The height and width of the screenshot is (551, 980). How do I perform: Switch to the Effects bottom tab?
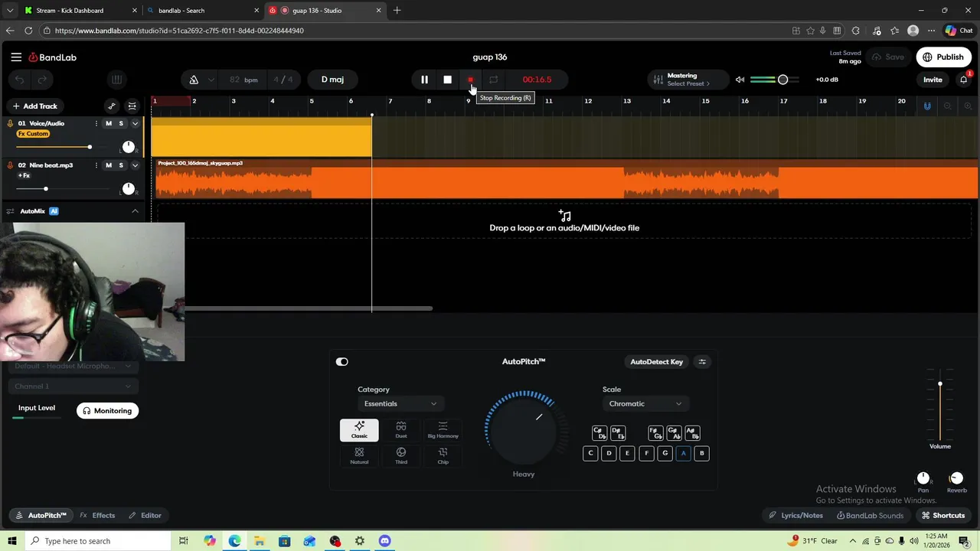coord(97,516)
